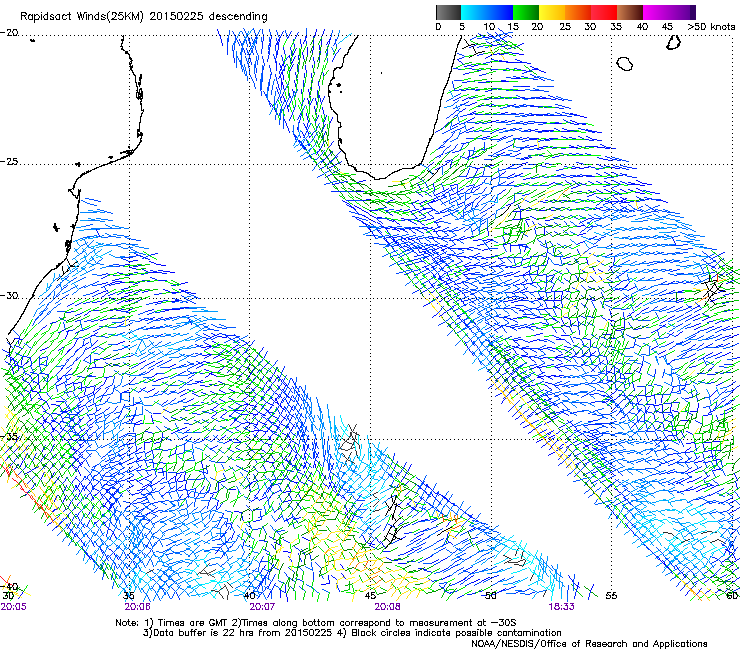Screen dimensions: 740x650
Task: Click the purple '20:06' time label
Action: coord(137,607)
